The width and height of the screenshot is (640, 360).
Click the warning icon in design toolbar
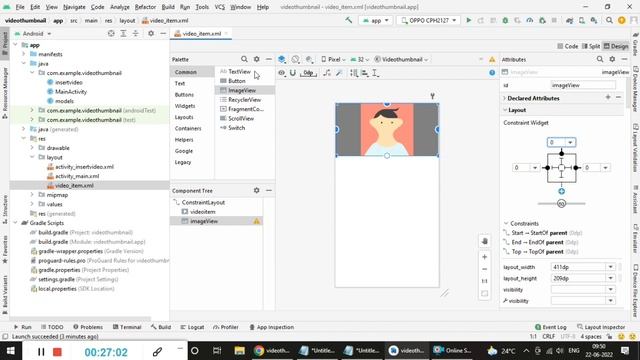(x=492, y=60)
